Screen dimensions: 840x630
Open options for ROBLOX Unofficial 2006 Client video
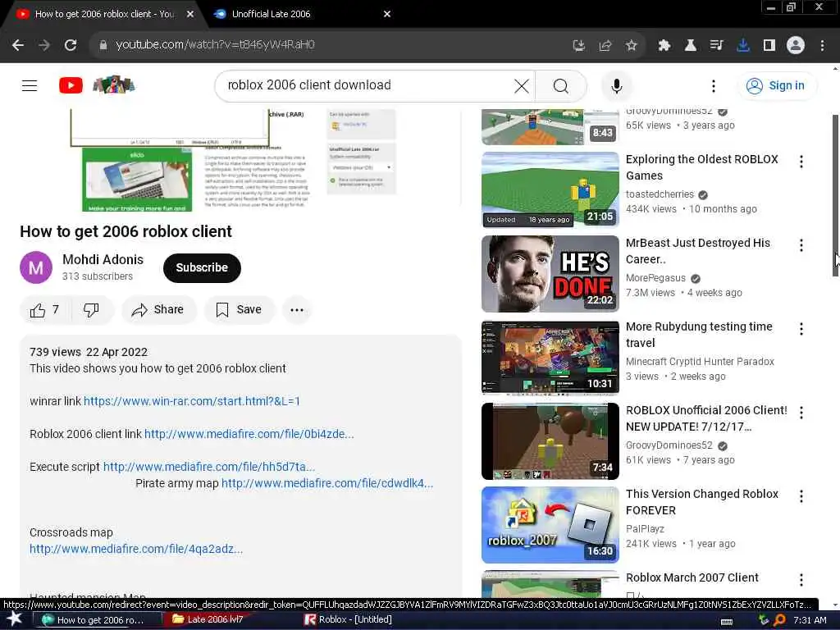click(x=801, y=412)
